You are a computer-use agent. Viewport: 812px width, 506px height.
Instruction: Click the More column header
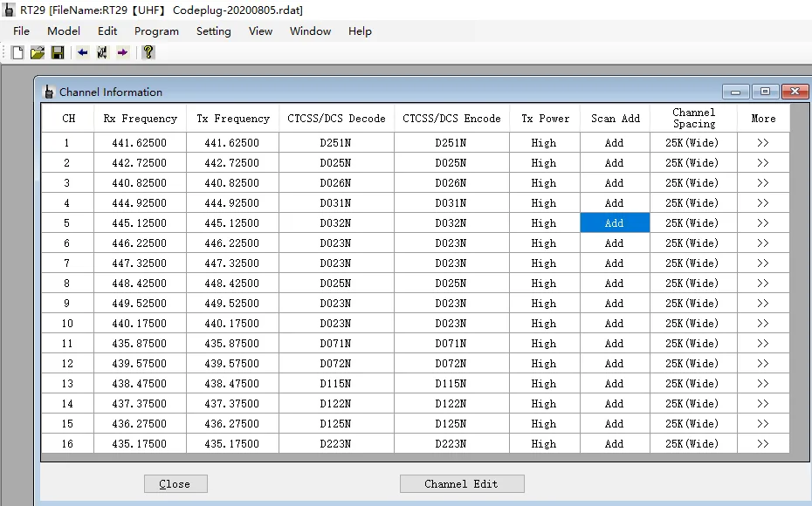[763, 119]
